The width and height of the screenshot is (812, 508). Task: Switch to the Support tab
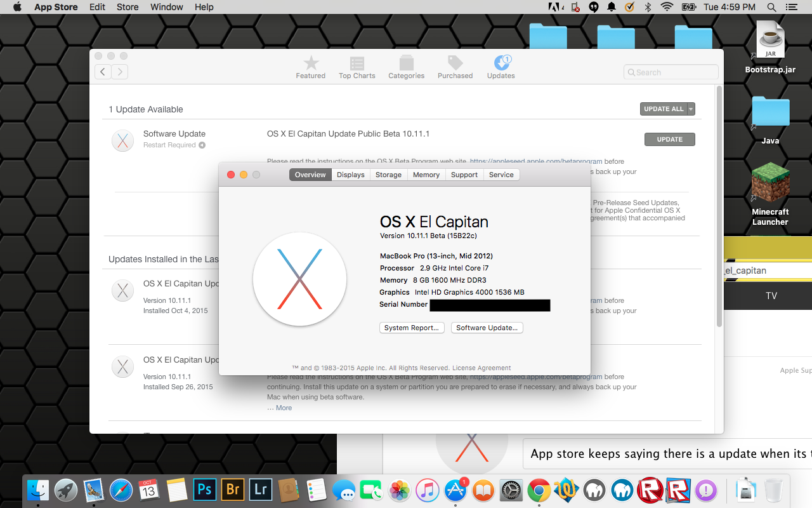(464, 175)
